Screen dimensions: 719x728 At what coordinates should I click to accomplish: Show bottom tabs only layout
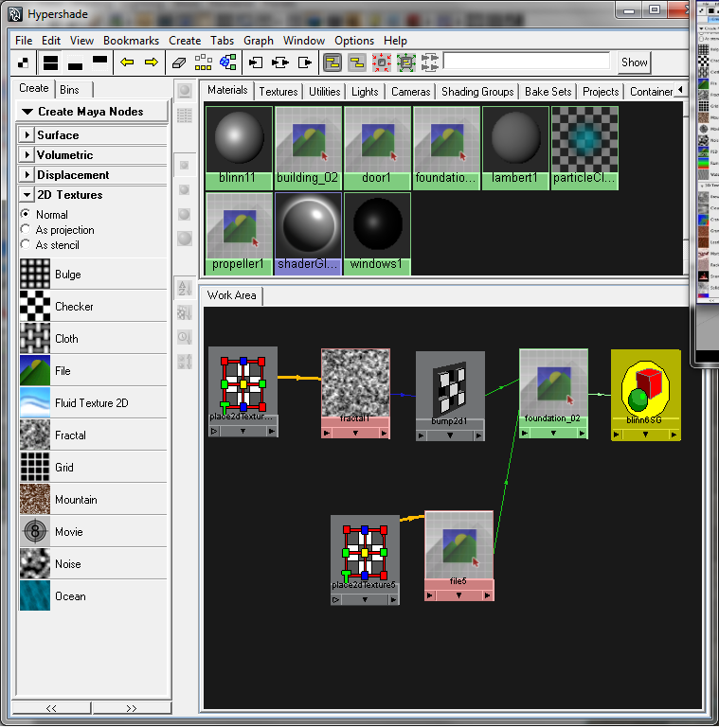coord(75,62)
